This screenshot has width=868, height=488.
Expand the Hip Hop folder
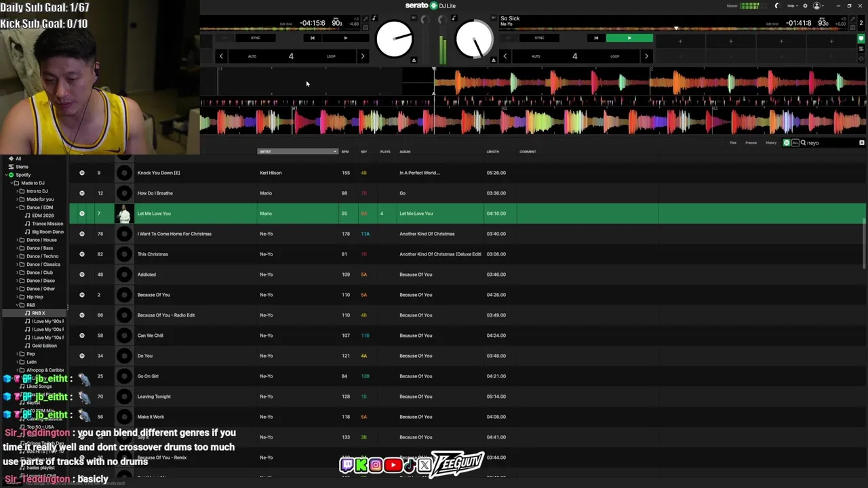point(18,297)
